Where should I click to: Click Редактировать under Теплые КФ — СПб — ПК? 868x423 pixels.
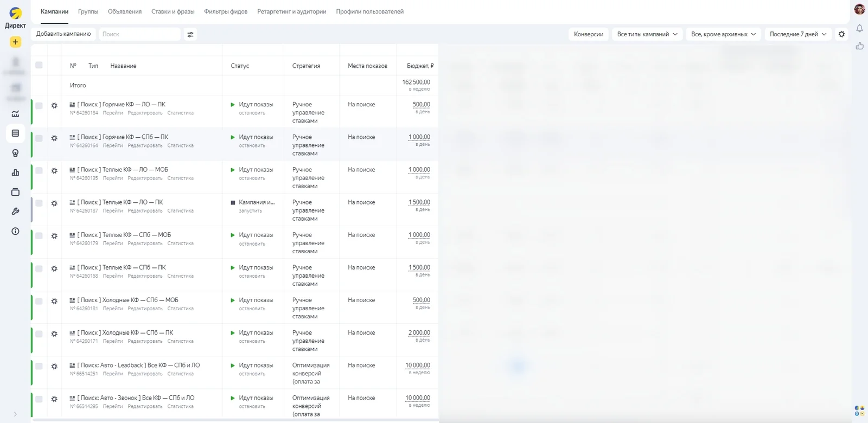click(x=145, y=276)
